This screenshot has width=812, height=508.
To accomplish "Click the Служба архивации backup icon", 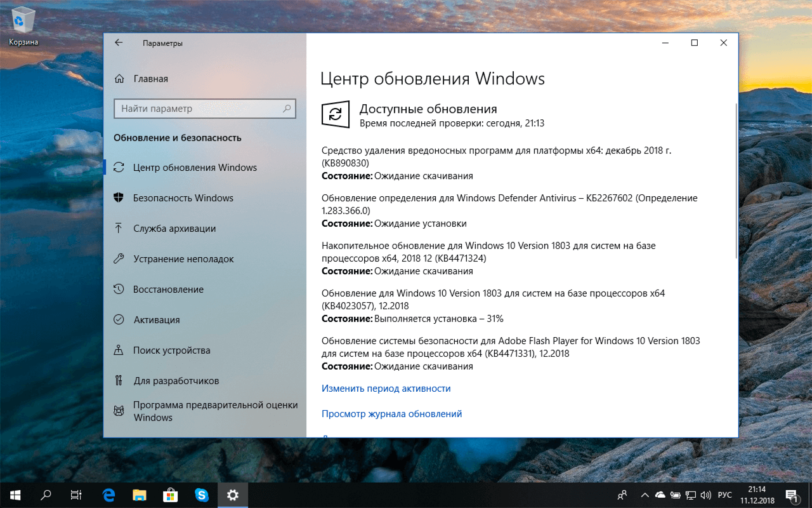I will coord(121,228).
